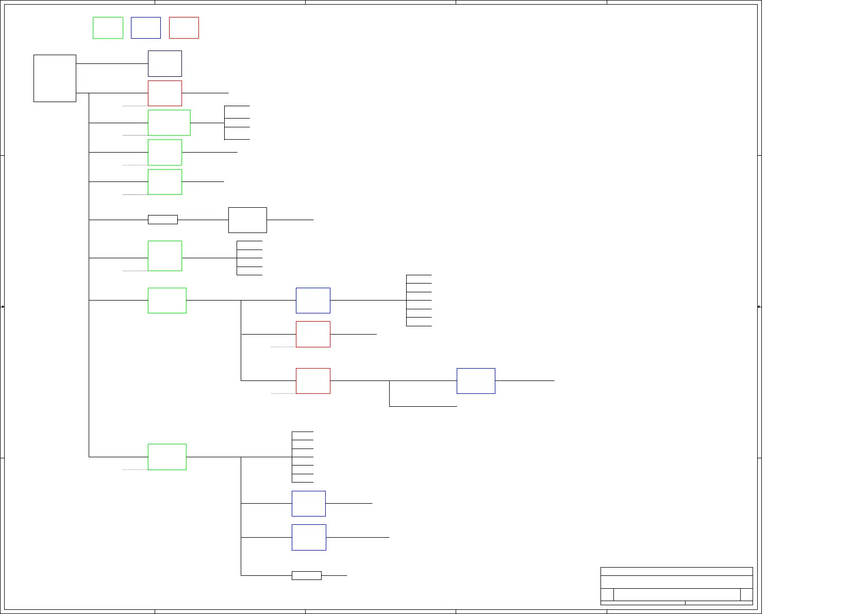Click the title block in the drawing's corner
This screenshot has width=868, height=614.
[677, 586]
